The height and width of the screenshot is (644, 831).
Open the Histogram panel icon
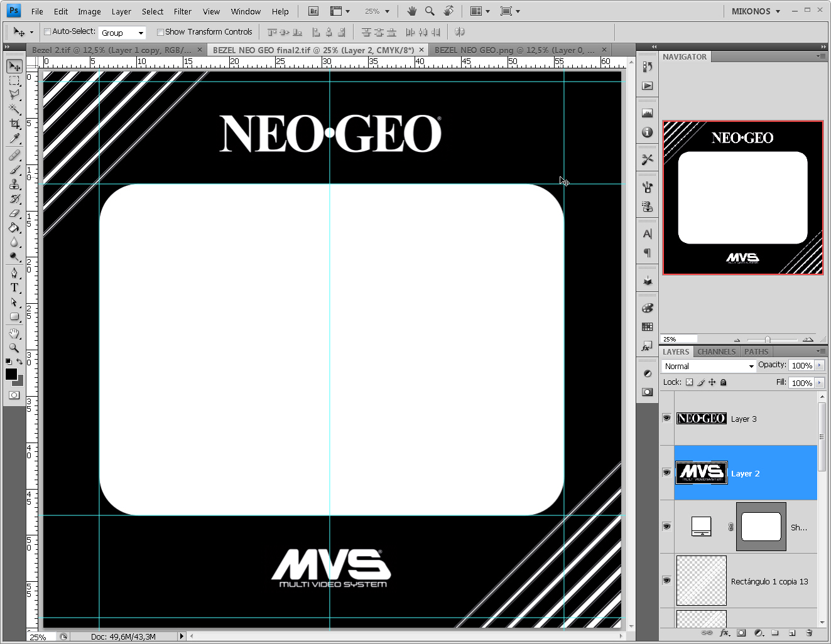647,112
